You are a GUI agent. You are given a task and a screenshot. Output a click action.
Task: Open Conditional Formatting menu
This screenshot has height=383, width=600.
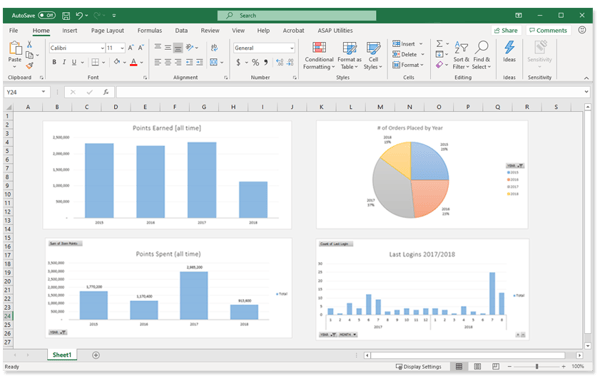coord(319,56)
